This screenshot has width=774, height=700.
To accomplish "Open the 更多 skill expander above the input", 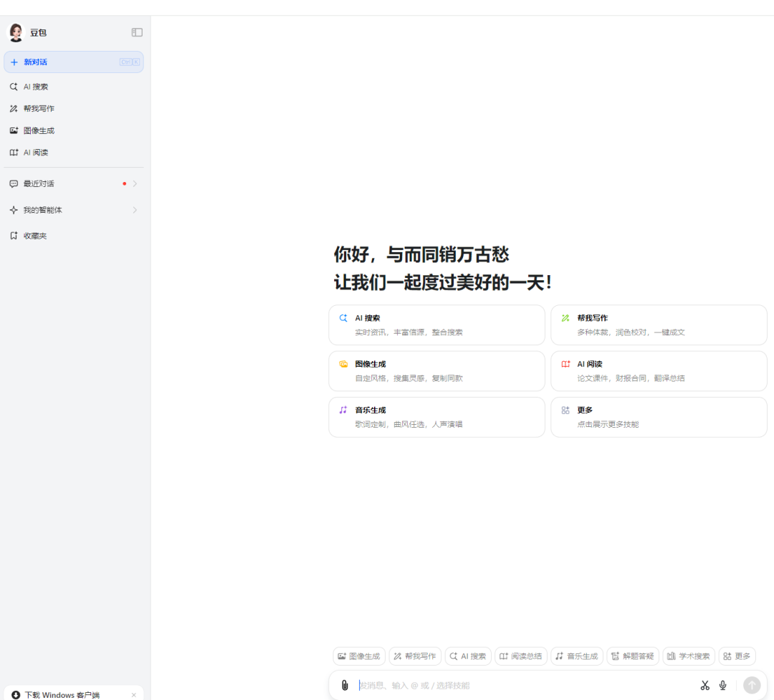I will point(737,656).
